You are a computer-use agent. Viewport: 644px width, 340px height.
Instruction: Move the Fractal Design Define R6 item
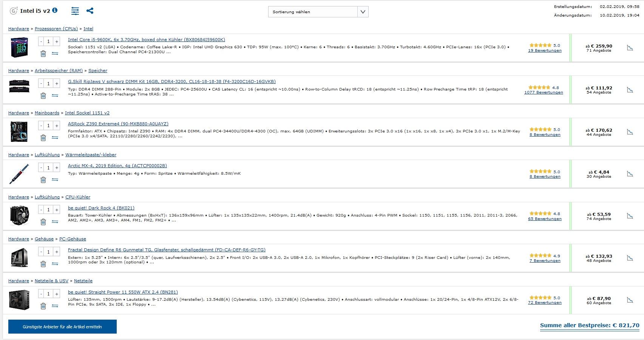[55, 264]
